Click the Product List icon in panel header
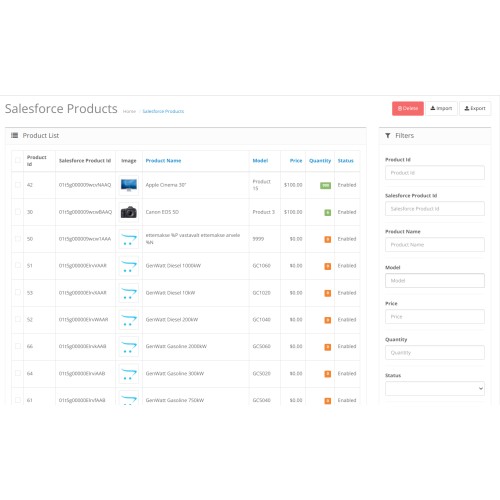The image size is (500, 500). (14, 135)
